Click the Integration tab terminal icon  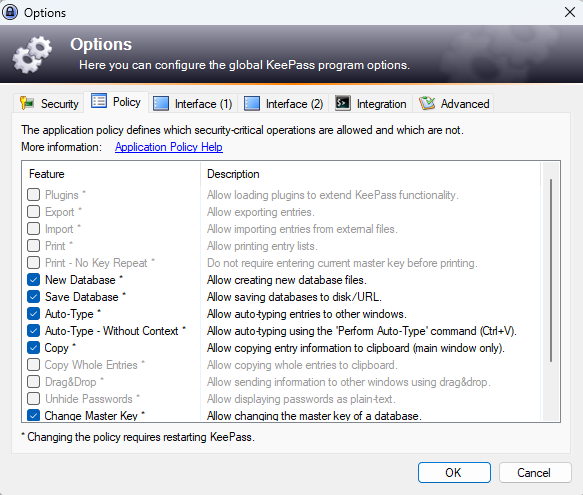(x=342, y=103)
